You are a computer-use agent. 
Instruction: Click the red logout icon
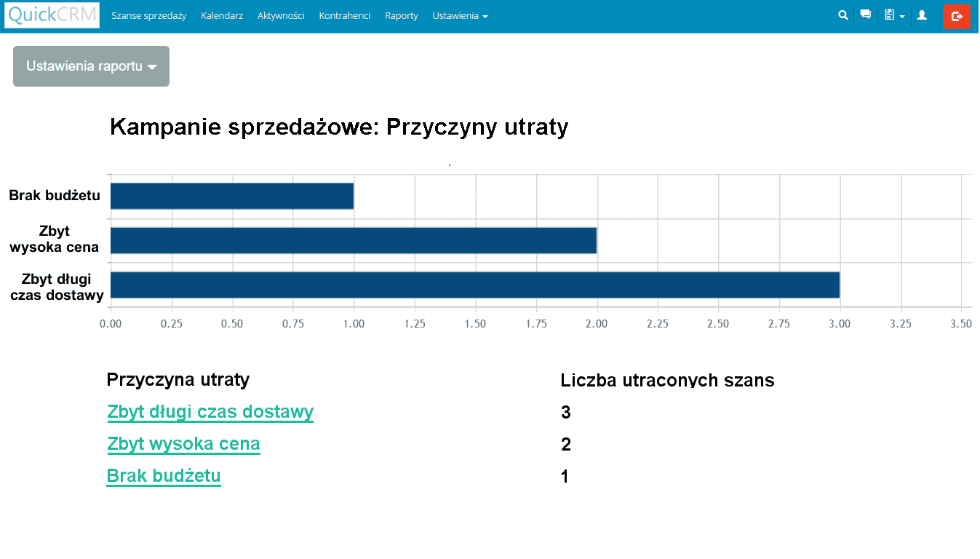point(956,16)
